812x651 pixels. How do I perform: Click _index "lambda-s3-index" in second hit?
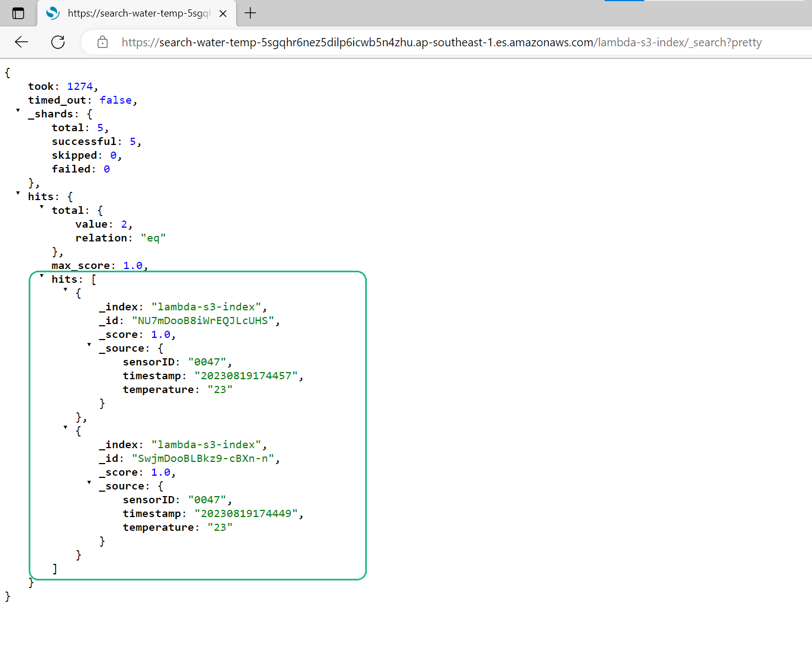pyautogui.click(x=206, y=445)
